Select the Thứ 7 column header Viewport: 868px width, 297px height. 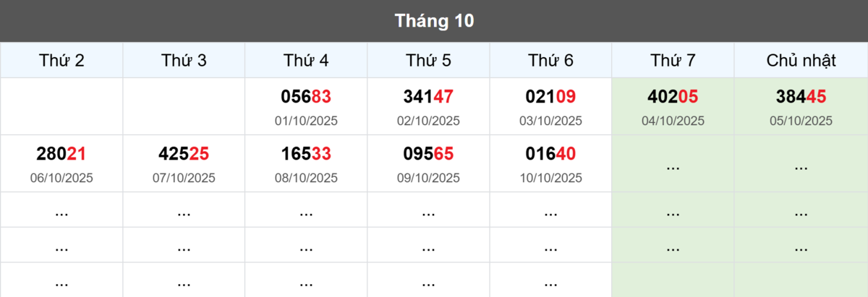(x=673, y=61)
